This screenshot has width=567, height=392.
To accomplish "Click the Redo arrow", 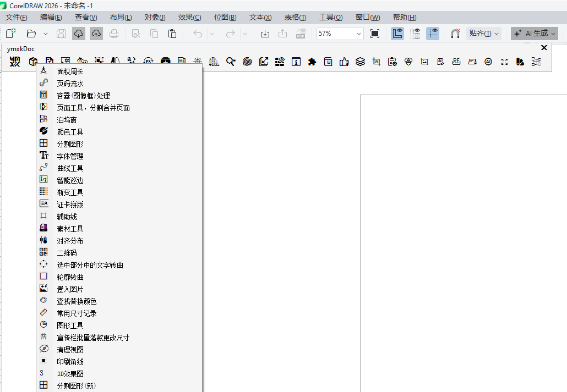I will 230,34.
